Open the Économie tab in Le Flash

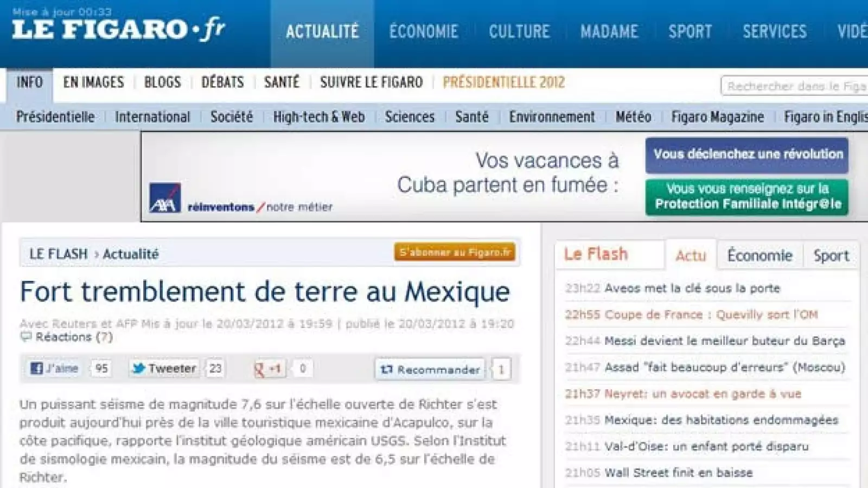pos(758,254)
